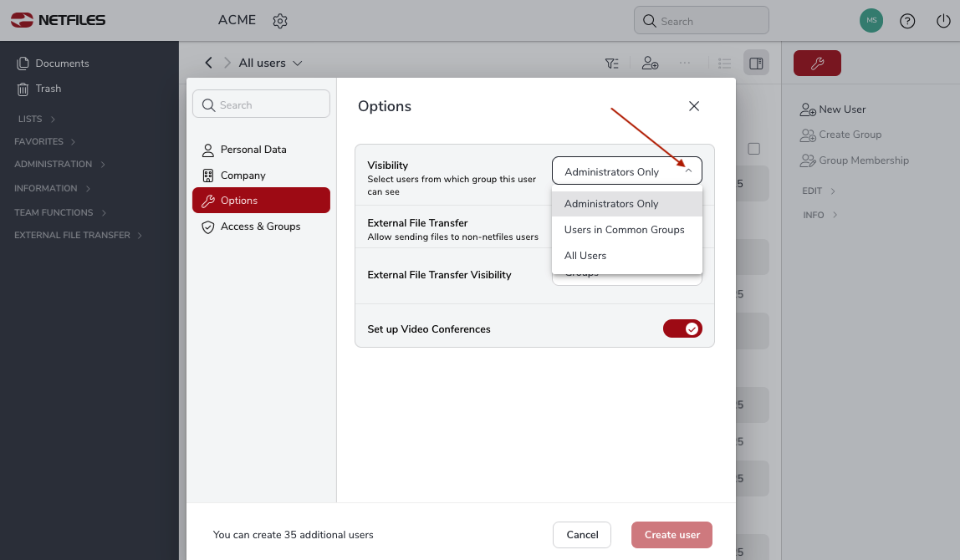Viewport: 960px width, 560px height.
Task: Click the External File Transfer label
Action: [417, 223]
